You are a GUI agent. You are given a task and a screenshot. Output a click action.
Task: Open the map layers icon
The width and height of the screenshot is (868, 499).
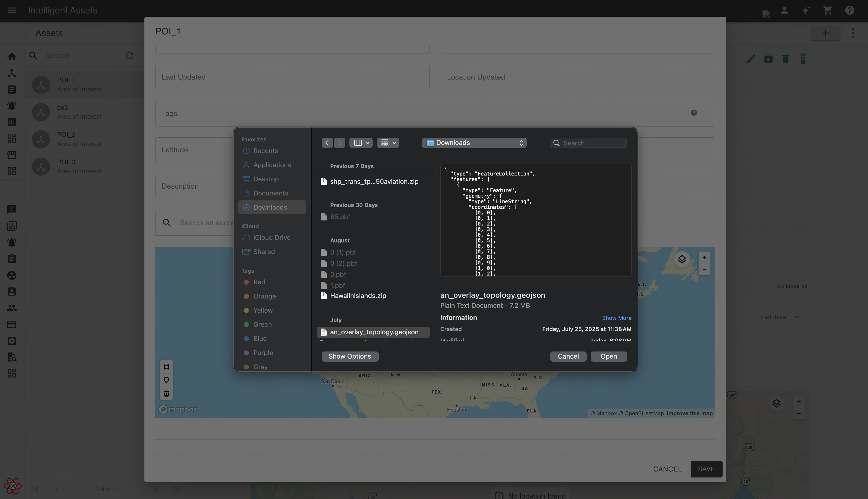click(x=682, y=259)
